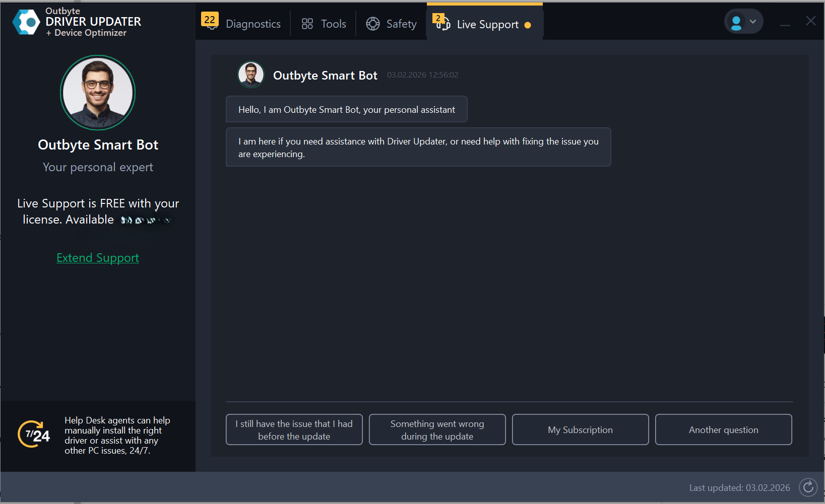The image size is (825, 504).
Task: Click the Tools grid icon
Action: [307, 24]
